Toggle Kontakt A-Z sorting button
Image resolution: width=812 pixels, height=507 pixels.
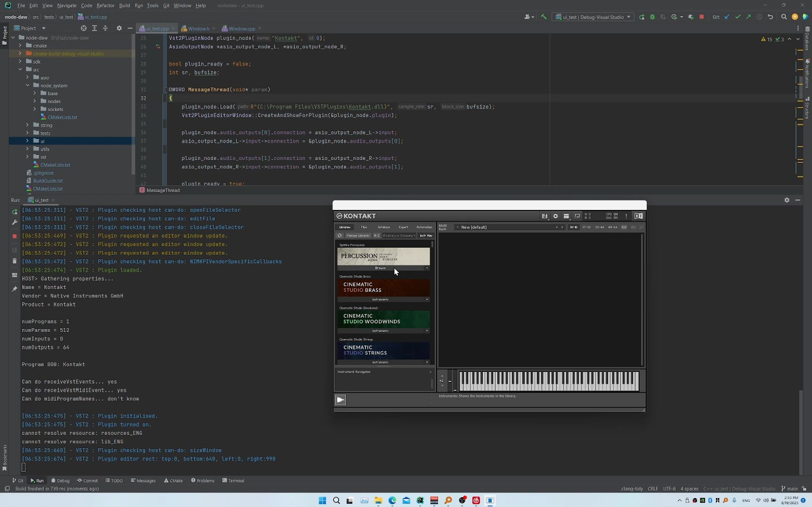point(377,235)
